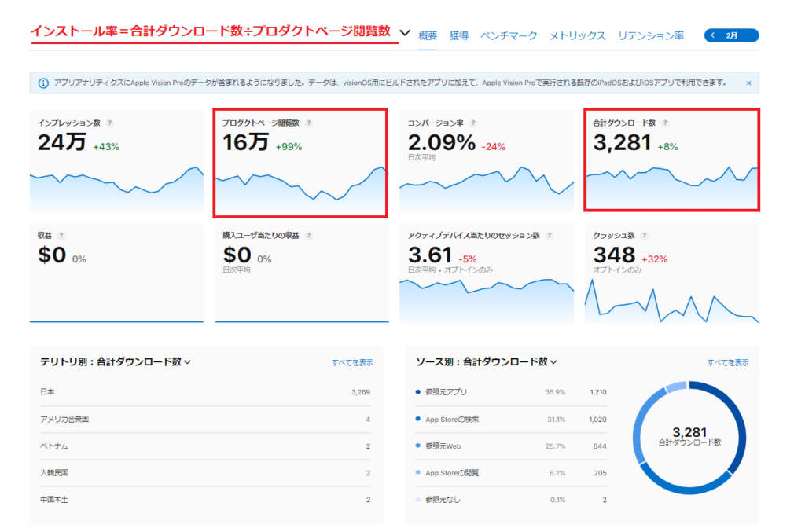
Task: Go to the リテンション率 tab
Action: [x=650, y=35]
